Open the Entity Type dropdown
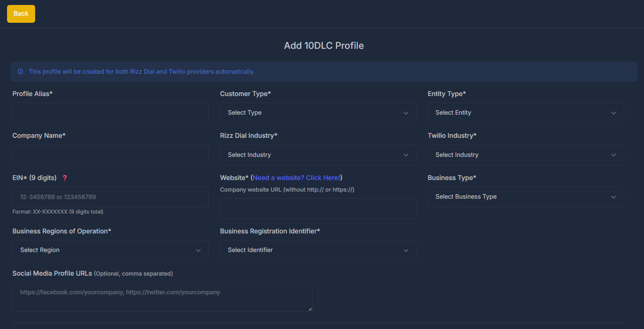 526,113
